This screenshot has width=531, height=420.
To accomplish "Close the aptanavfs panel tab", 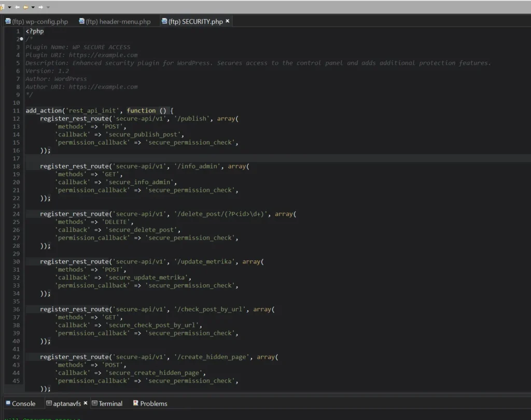I will coord(86,403).
